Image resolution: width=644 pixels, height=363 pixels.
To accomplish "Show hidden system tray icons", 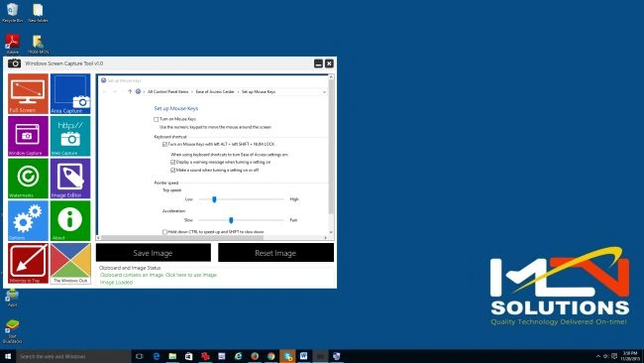I will tap(598, 356).
